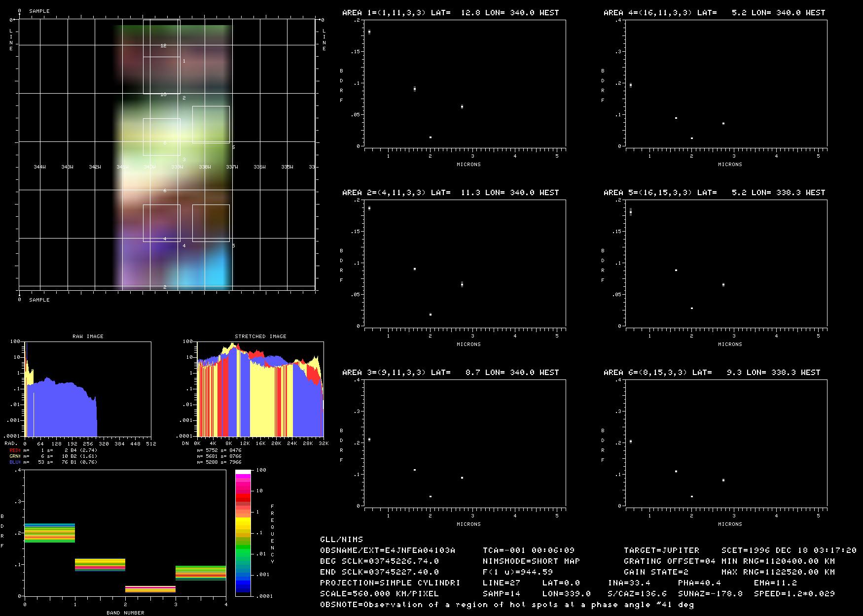
Task: Click the NIMSMODE=SHORT MAP text
Action: point(531,561)
